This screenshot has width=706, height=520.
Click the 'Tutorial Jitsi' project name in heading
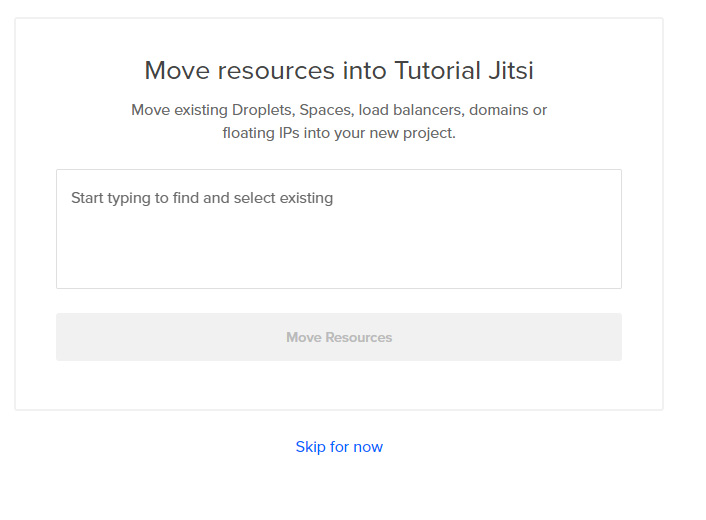[x=464, y=71]
